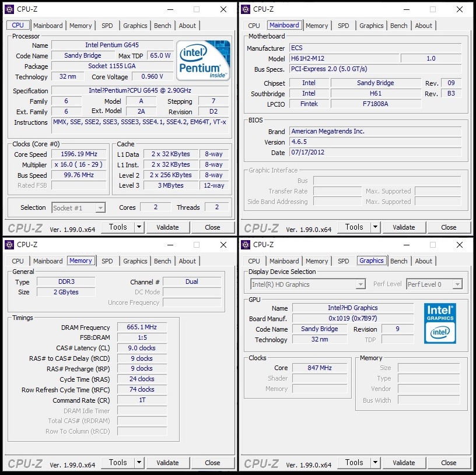Click the GPU name field 'Intel?HD Graphics'
476x475 pixels.
coord(353,308)
